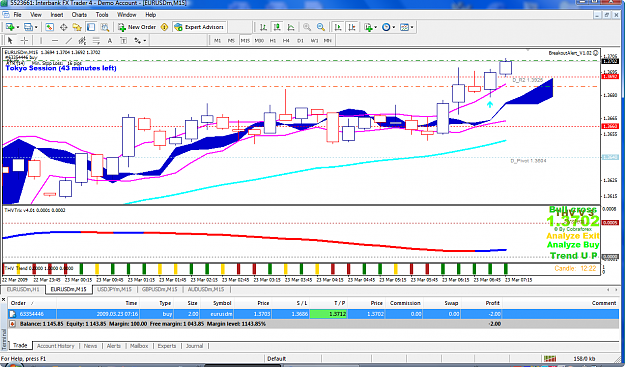Expand the Templates dropdown arrow

pyautogui.click(x=412, y=27)
